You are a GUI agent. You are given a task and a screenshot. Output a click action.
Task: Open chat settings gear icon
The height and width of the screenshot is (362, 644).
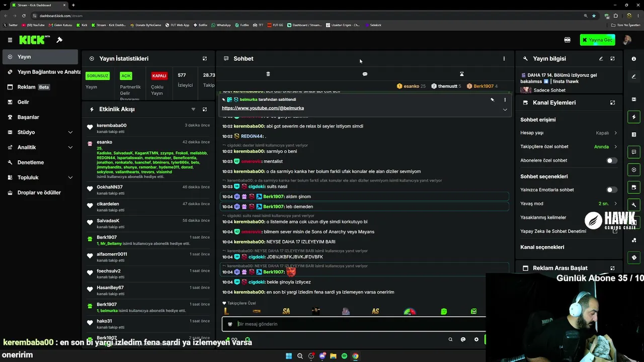click(476, 339)
